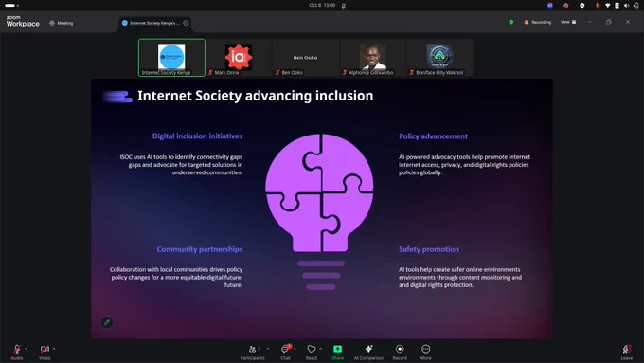Switch to the Internet Society Kenya's meeting tab

click(154, 23)
